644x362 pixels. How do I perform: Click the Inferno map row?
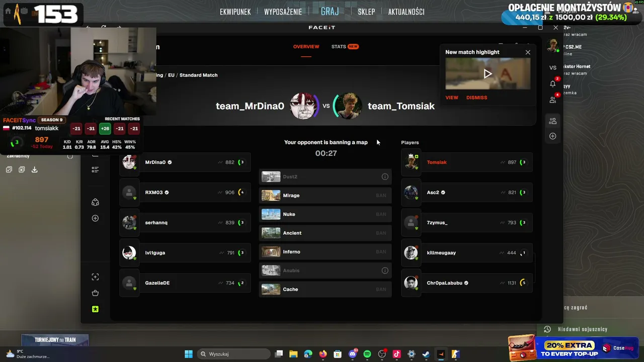pos(325,252)
